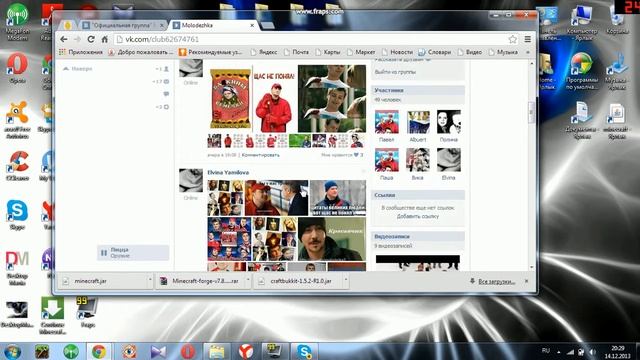Open Skype from the taskbar

(x=304, y=351)
